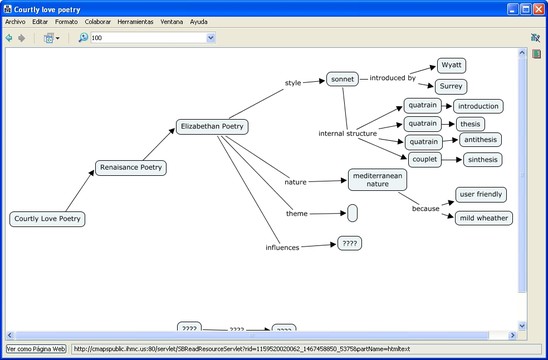This screenshot has height=360, width=548.
Task: Click the Ver como Página Web button
Action: tap(36, 349)
